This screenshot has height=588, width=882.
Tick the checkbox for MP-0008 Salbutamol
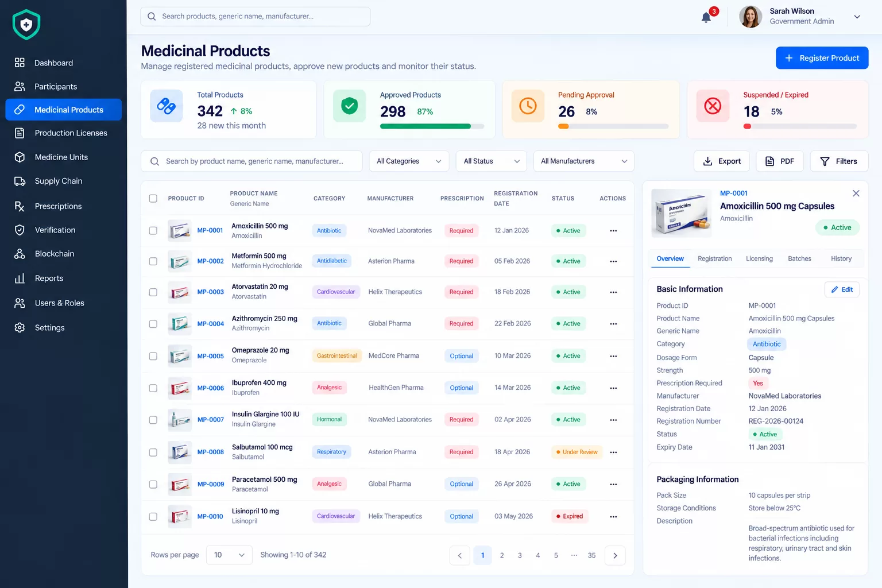pyautogui.click(x=153, y=452)
